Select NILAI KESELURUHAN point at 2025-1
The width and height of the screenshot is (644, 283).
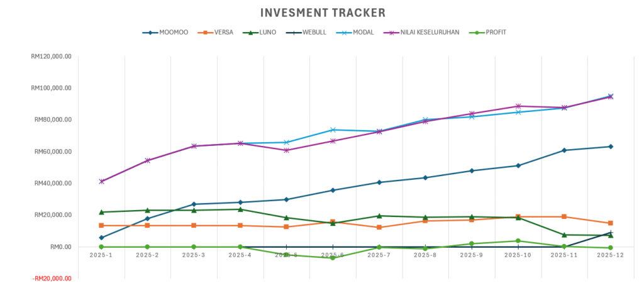click(x=101, y=182)
